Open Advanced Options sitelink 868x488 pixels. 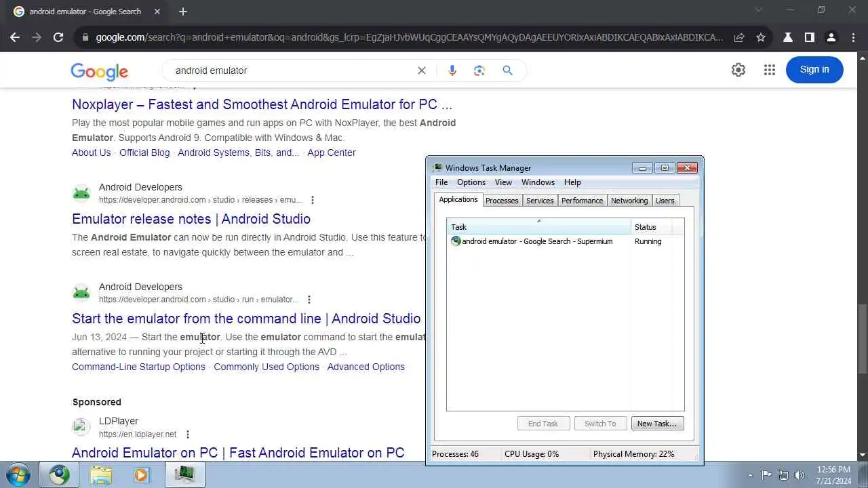(x=366, y=367)
